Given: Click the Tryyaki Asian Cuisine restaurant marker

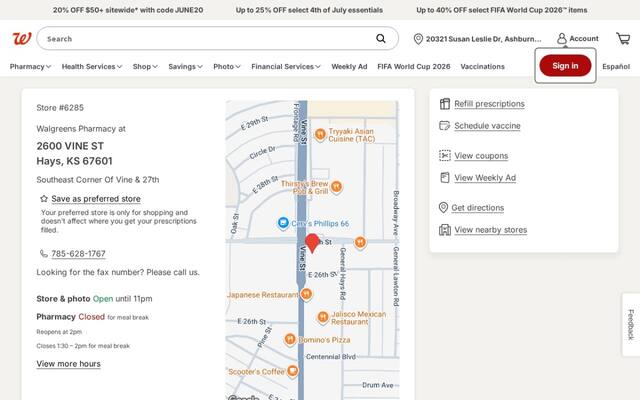Looking at the screenshot, I should click(320, 134).
